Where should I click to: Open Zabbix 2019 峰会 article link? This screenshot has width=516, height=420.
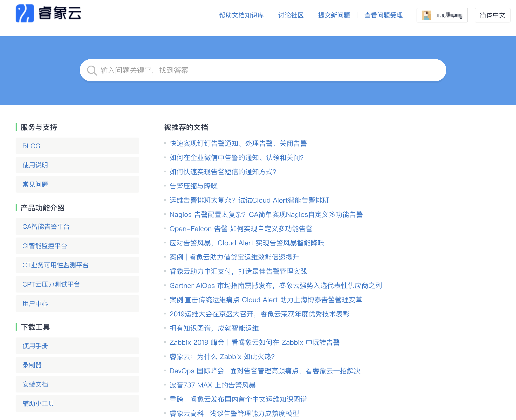tap(254, 343)
